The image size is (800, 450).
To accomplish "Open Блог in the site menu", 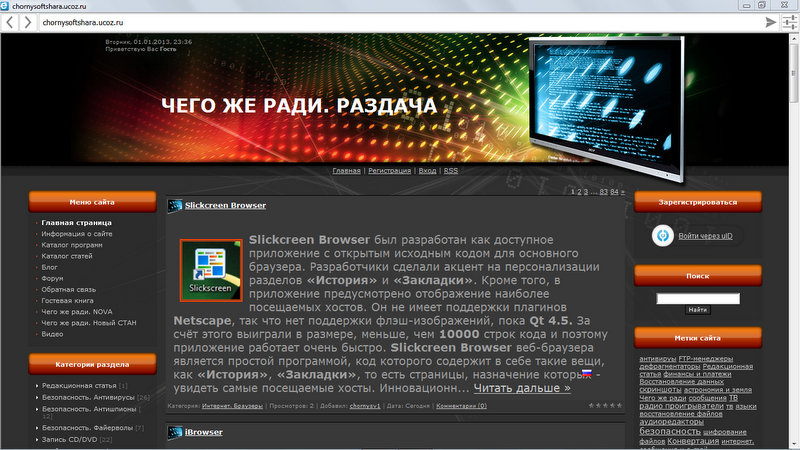I will [49, 267].
